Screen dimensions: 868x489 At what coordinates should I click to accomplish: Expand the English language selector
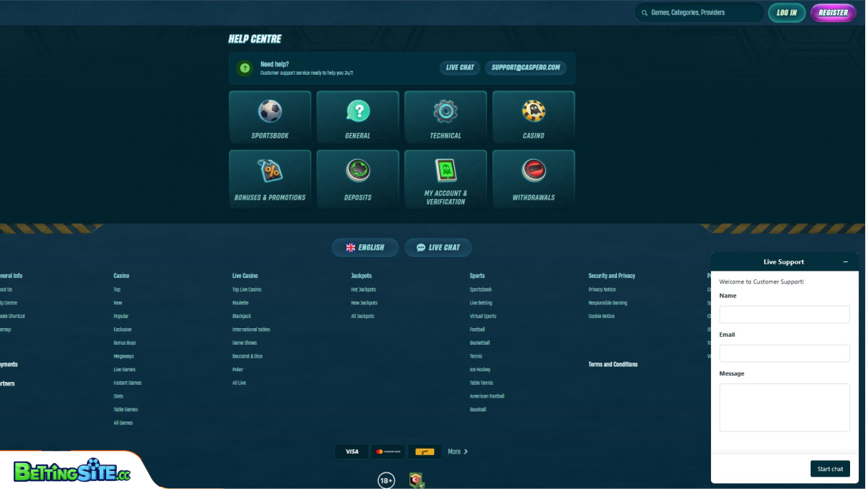point(365,248)
